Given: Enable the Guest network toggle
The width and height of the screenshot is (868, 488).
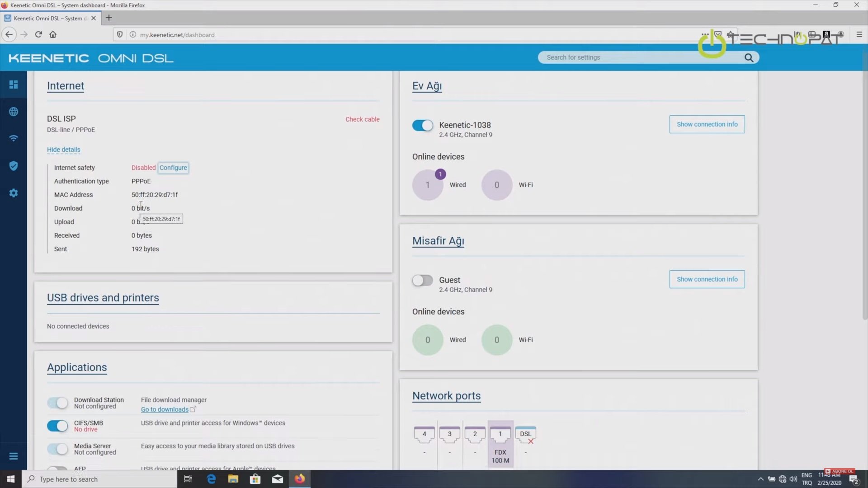Looking at the screenshot, I should [422, 280].
